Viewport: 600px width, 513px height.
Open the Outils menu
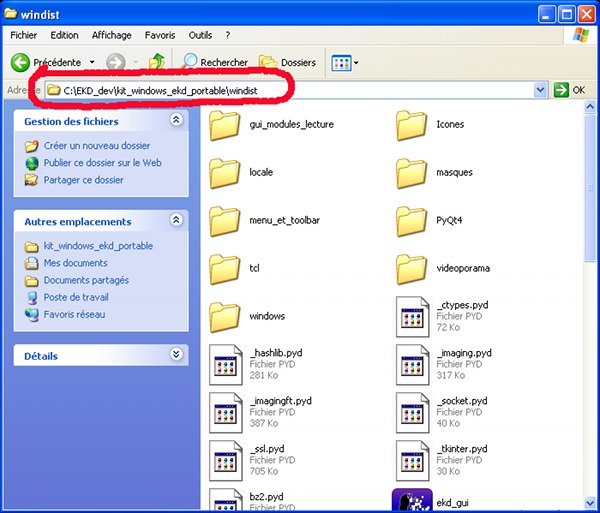click(x=200, y=35)
